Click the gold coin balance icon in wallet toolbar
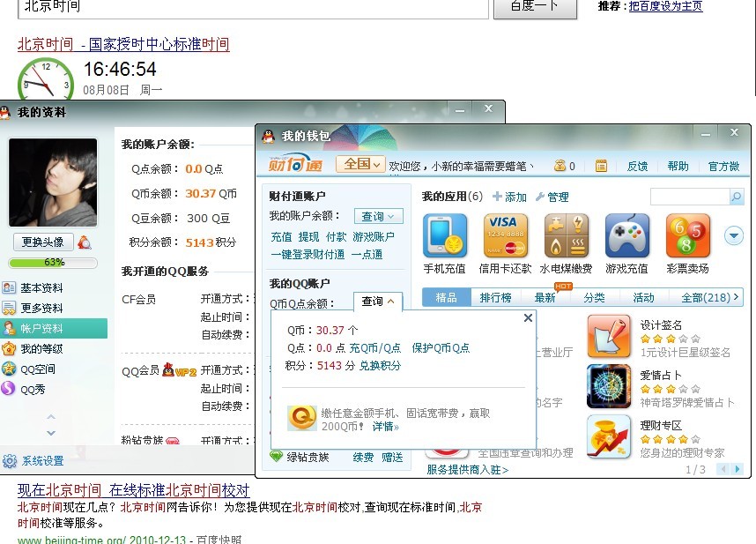The width and height of the screenshot is (756, 544). tap(560, 166)
